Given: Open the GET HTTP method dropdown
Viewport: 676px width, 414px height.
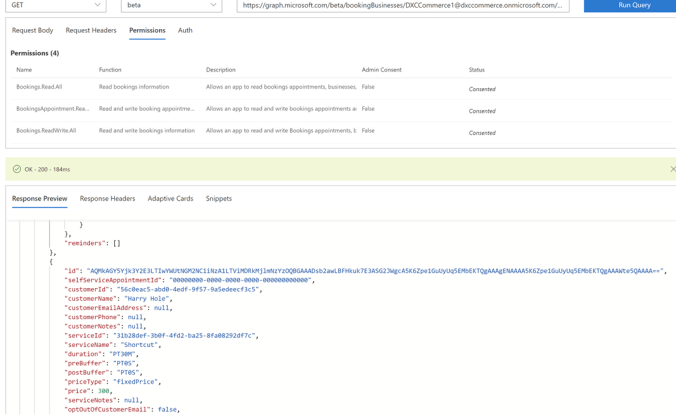Looking at the screenshot, I should pyautogui.click(x=54, y=5).
